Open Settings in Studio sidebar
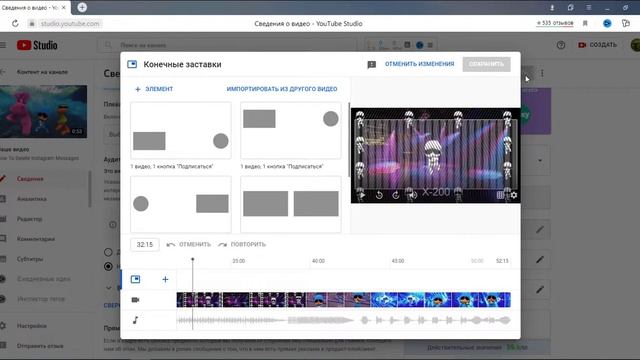Viewport: 640px width, 360px height. pos(31,326)
